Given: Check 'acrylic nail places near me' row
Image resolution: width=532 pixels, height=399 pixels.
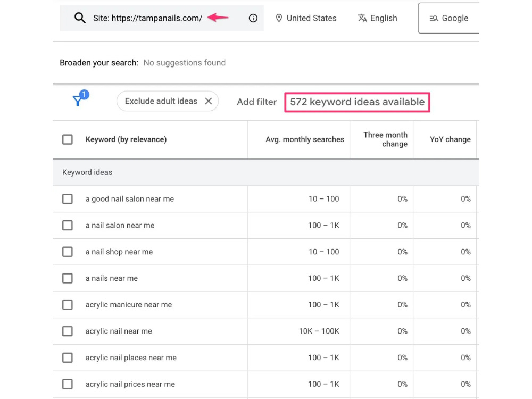Looking at the screenshot, I should 68,358.
